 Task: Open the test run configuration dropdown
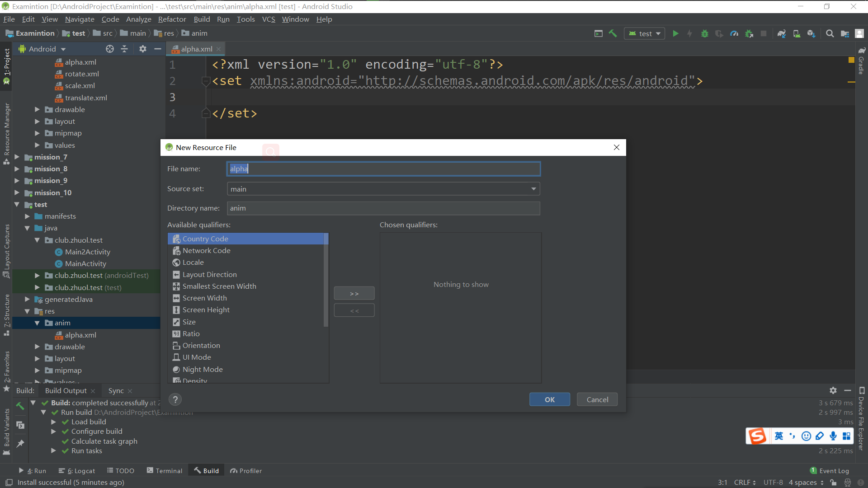point(645,33)
